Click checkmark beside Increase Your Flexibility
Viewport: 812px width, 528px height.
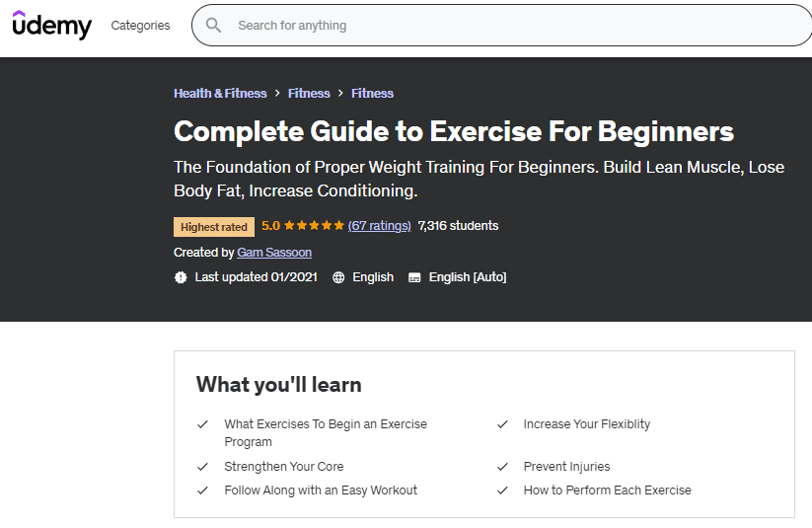(x=503, y=424)
